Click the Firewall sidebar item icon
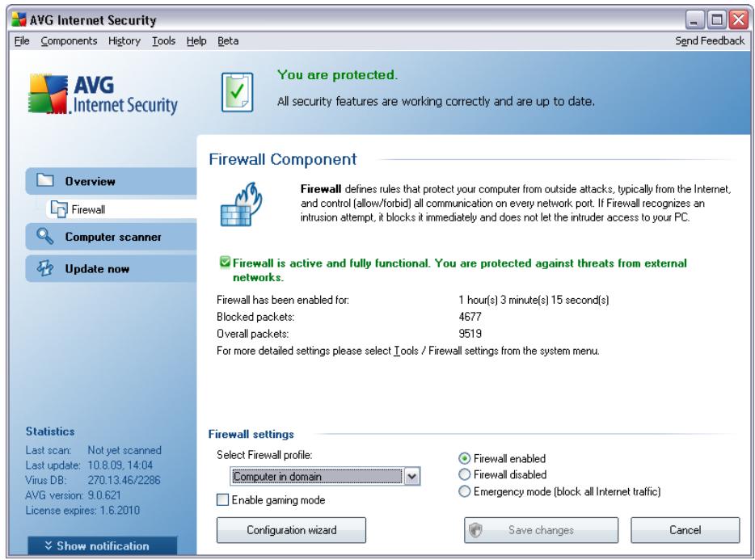 [59, 209]
